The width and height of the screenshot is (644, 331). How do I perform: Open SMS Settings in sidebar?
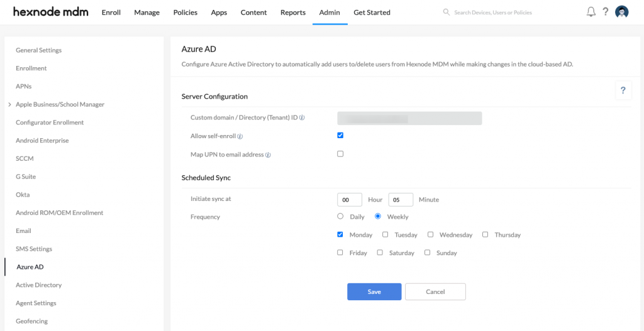pos(34,249)
